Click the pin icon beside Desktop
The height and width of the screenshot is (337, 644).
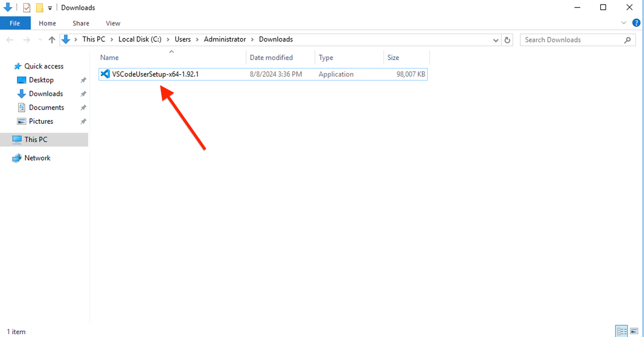coord(83,80)
